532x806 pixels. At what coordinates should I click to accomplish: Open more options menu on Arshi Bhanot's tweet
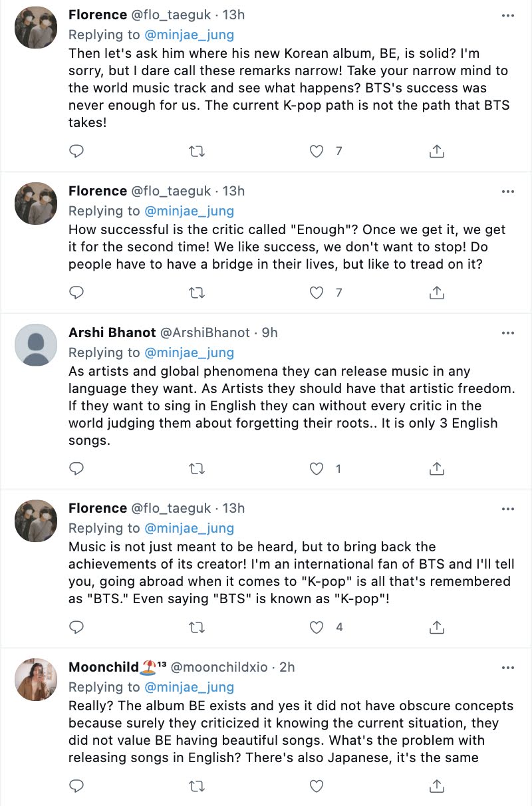tap(508, 333)
